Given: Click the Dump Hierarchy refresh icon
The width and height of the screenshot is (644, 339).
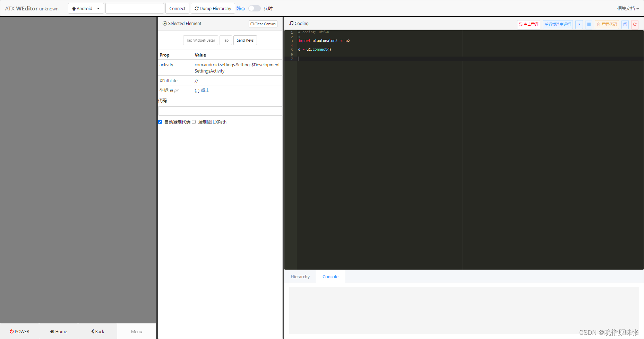Looking at the screenshot, I should (197, 8).
